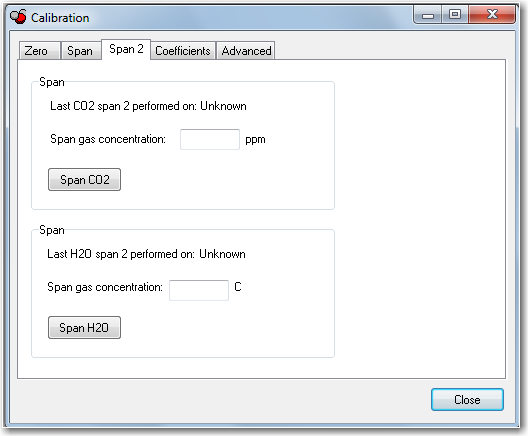Click the CO2 Span gas concentration label
Viewport: 528px width, 436px height.
point(108,139)
